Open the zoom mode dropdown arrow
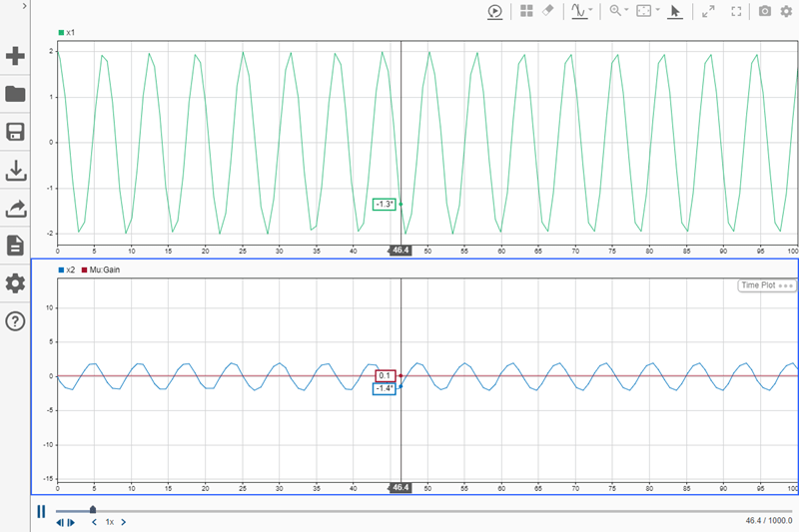This screenshot has width=799, height=532. (x=627, y=10)
